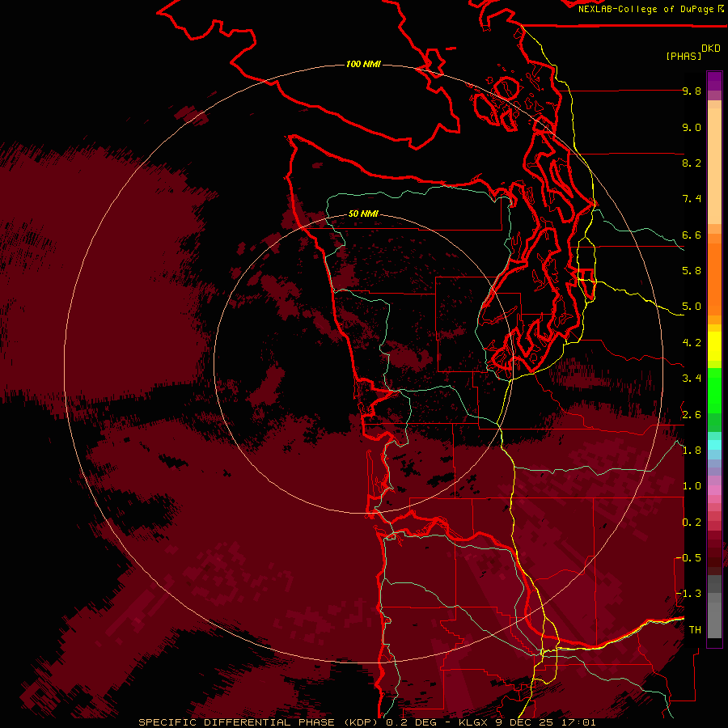Click the dark orange segment of the color bar
The width and height of the screenshot is (728, 728).
714,278
